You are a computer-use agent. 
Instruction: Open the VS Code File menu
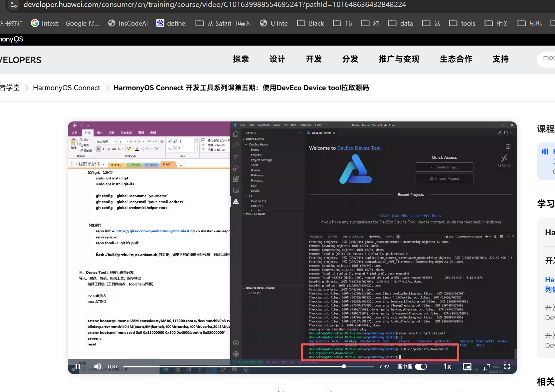point(243,125)
